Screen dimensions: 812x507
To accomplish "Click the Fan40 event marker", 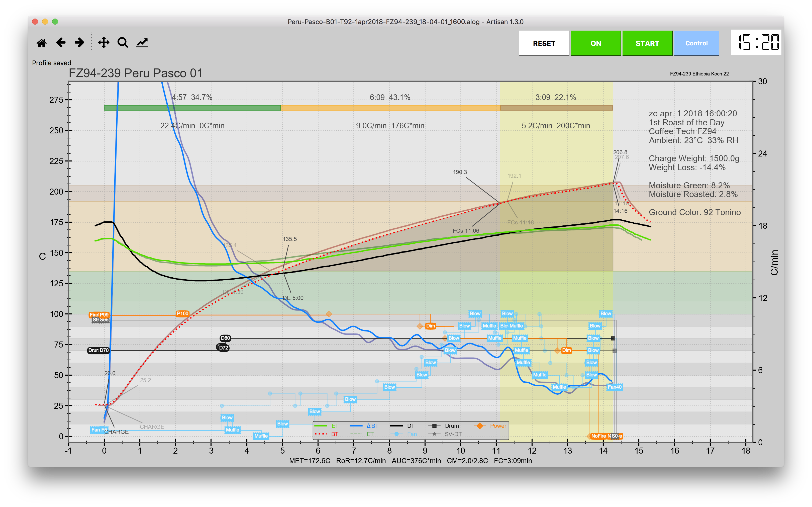I will (615, 387).
